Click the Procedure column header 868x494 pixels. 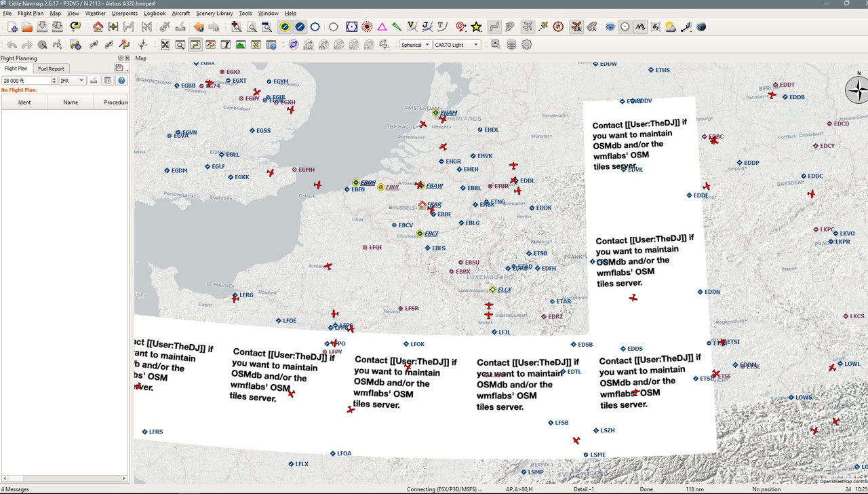tap(112, 102)
